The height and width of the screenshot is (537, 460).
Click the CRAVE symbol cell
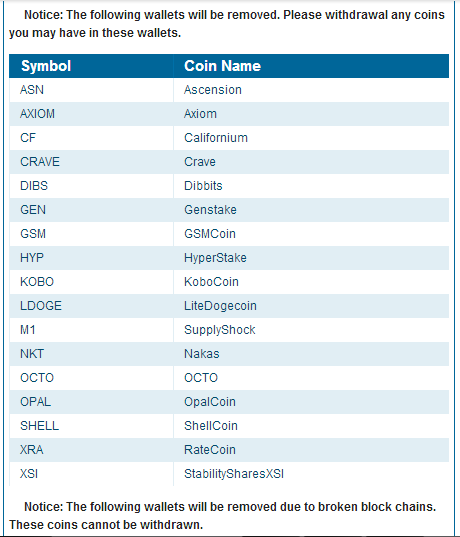[91, 162]
